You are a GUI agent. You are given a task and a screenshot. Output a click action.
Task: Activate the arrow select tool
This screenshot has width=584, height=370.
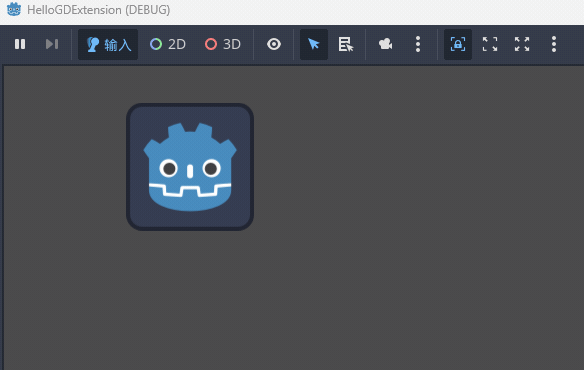tap(314, 44)
